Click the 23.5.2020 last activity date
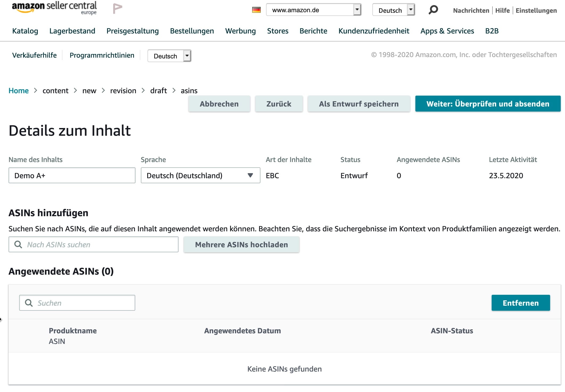 (506, 176)
